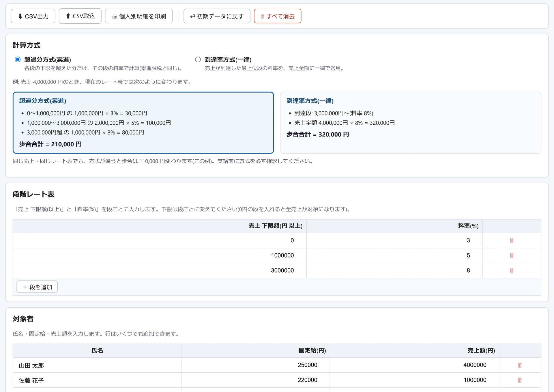
Task: Click the red すべて消去 button
Action: point(278,16)
